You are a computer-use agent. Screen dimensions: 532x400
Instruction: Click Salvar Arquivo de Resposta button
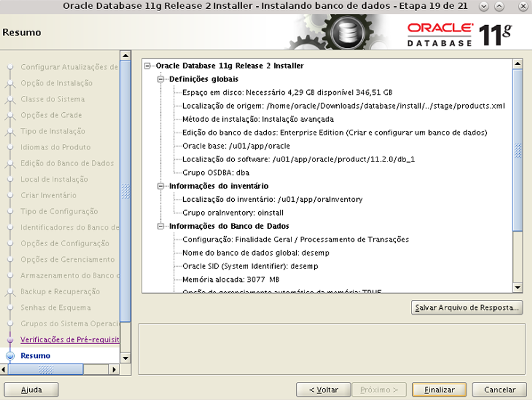coord(467,308)
